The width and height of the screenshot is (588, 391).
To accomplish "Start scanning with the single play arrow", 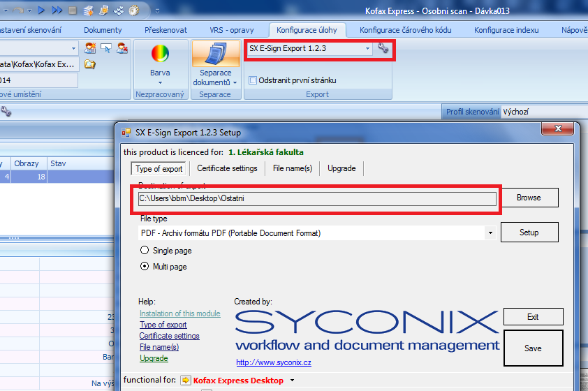I will tap(41, 10).
